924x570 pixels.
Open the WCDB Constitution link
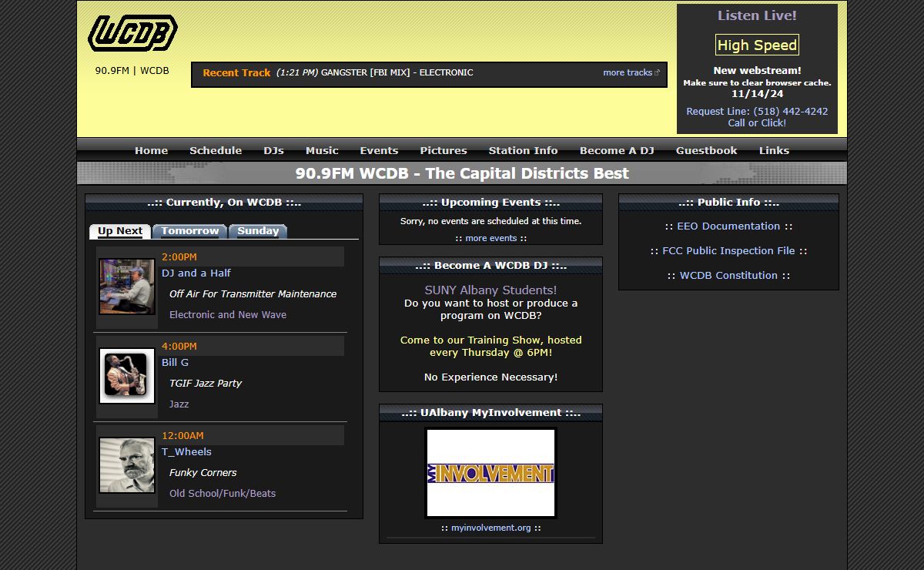(x=728, y=275)
